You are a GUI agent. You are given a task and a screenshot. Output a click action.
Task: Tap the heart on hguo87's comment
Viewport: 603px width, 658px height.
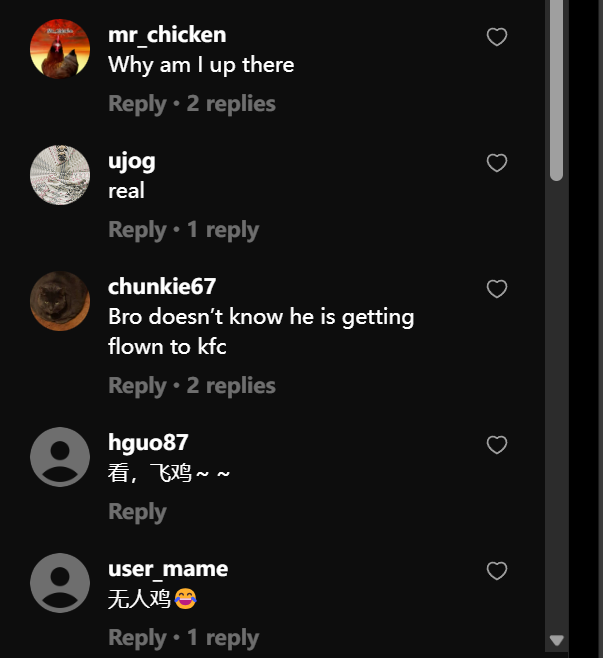click(x=497, y=445)
